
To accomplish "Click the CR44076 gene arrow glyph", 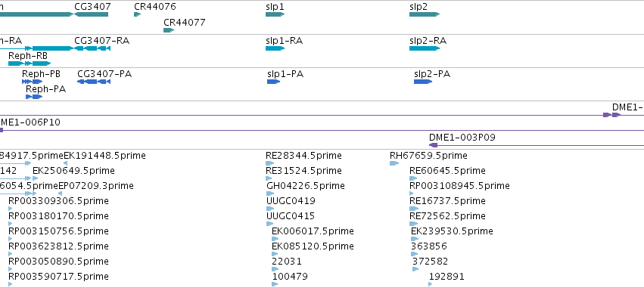I will point(138,14).
